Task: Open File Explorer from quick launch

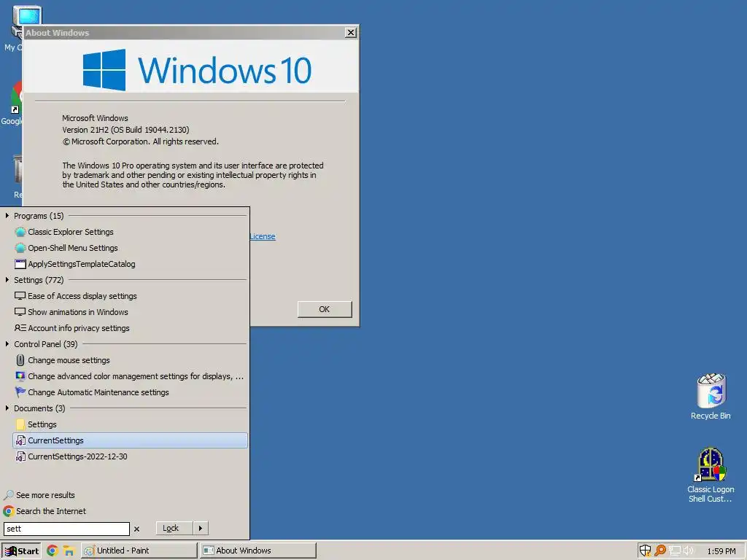Action: [69, 551]
